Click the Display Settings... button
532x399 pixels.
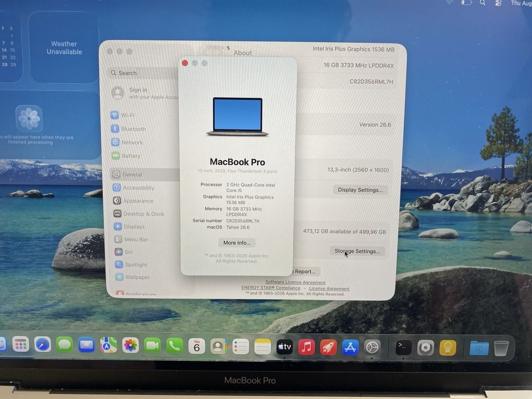click(x=360, y=190)
